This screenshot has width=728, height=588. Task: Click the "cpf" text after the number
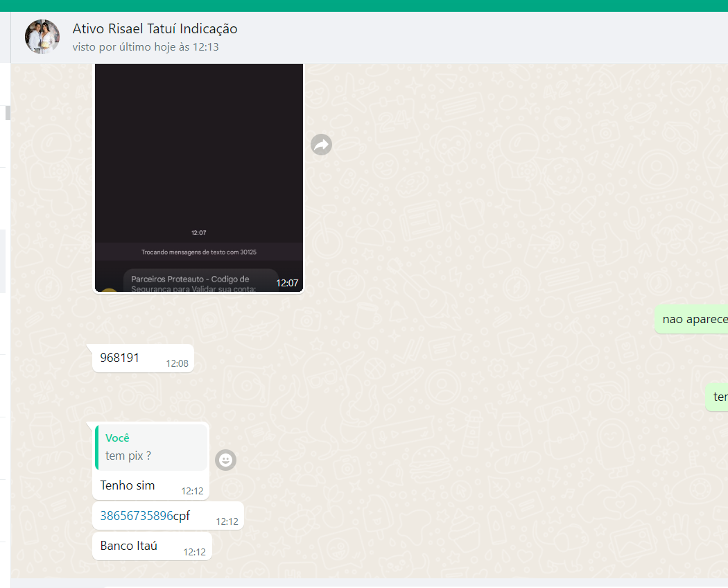(182, 516)
